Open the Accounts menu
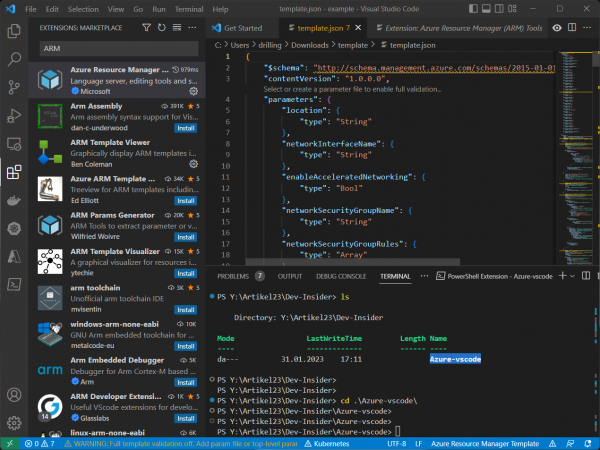600x450 pixels. click(14, 395)
